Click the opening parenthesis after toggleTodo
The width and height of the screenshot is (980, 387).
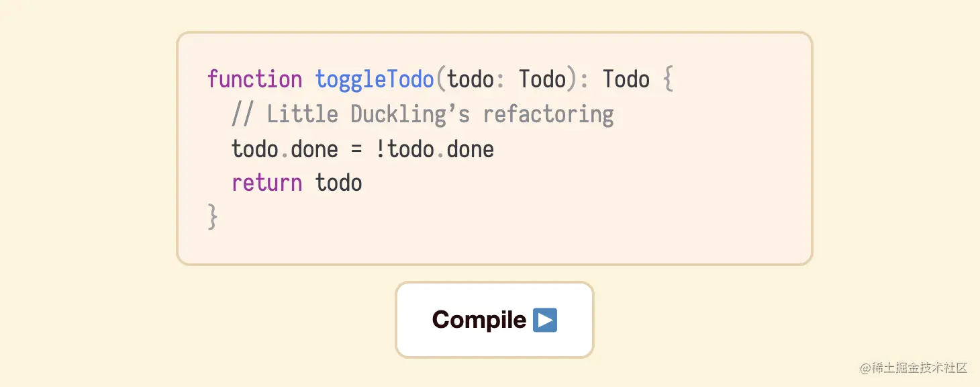click(x=440, y=79)
